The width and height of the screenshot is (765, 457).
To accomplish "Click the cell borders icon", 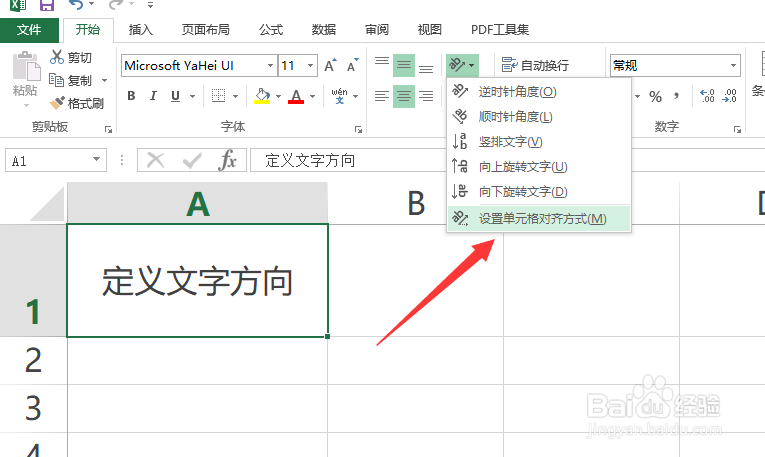I will [x=218, y=96].
